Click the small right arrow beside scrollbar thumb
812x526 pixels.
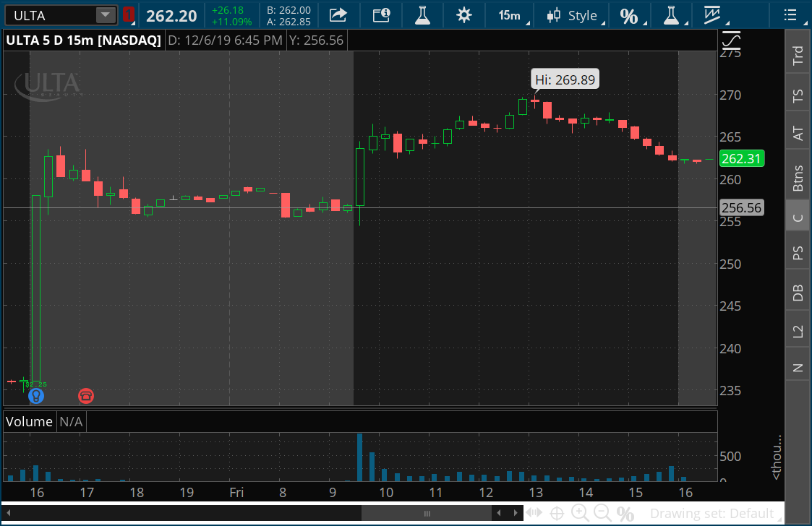(x=516, y=513)
